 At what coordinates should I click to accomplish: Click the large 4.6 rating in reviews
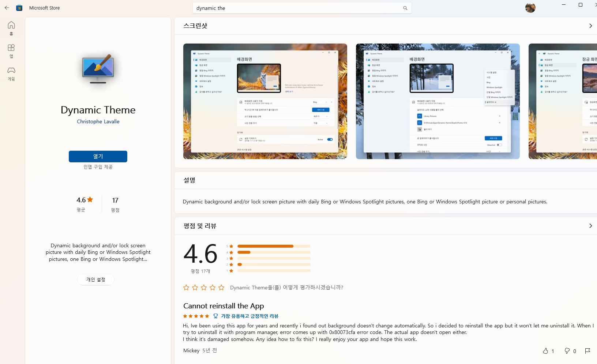200,254
